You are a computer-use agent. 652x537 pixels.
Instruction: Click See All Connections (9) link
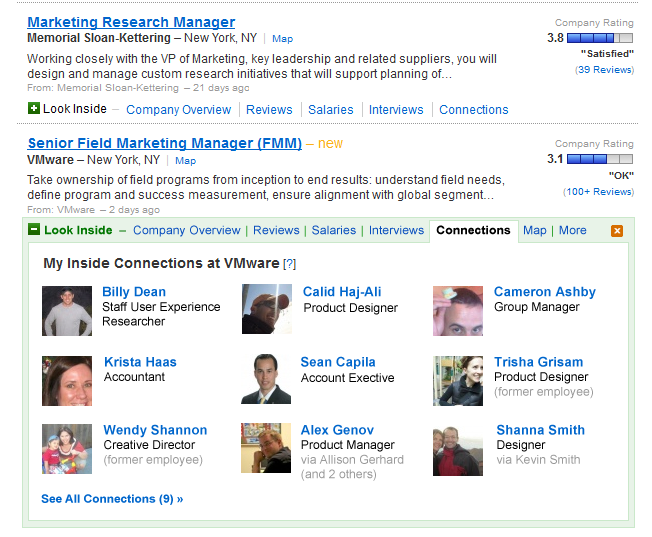112,499
